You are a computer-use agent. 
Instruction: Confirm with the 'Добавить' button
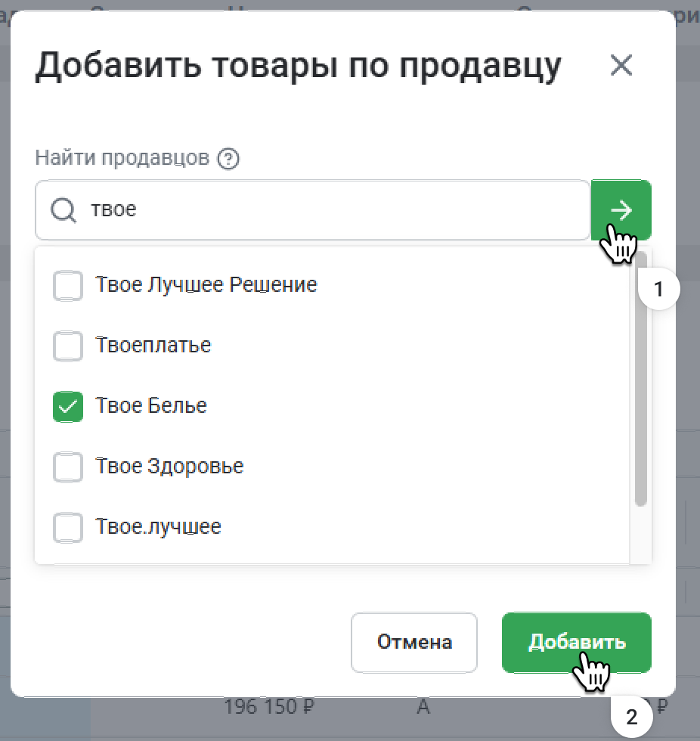tap(576, 643)
